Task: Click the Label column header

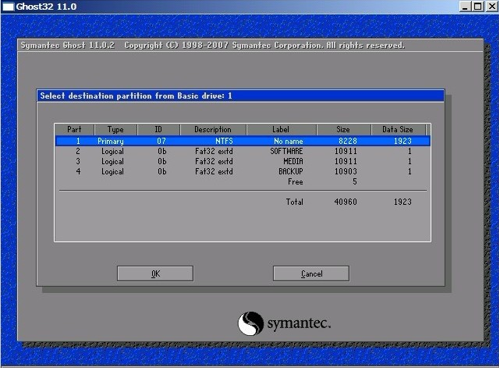Action: pyautogui.click(x=281, y=129)
